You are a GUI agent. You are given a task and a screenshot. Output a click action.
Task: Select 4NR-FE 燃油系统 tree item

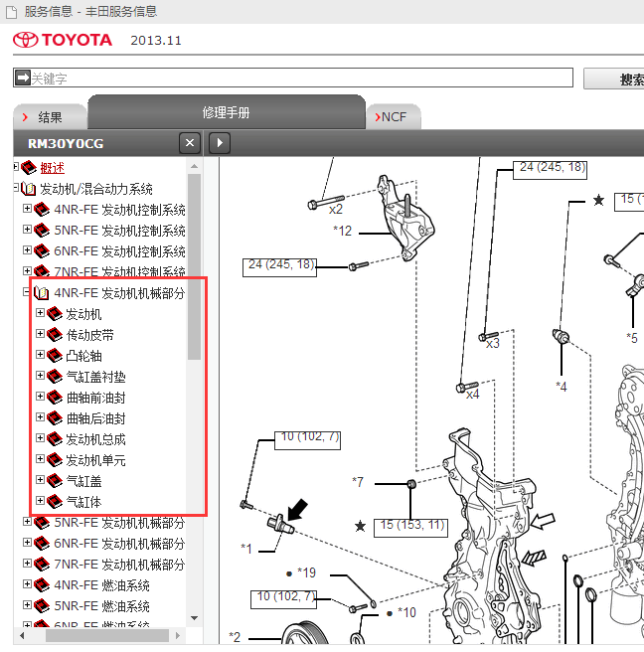point(101,585)
